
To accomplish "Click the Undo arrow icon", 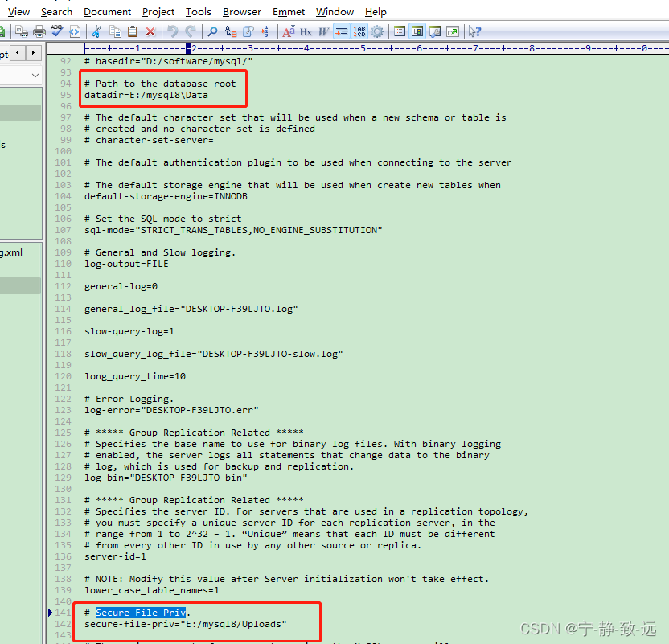I will coord(172,31).
